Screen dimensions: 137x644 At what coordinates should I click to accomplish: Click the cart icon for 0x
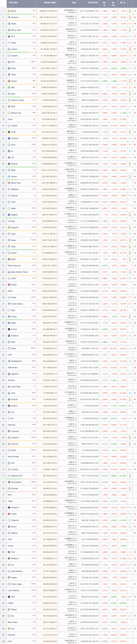tap(135, 151)
